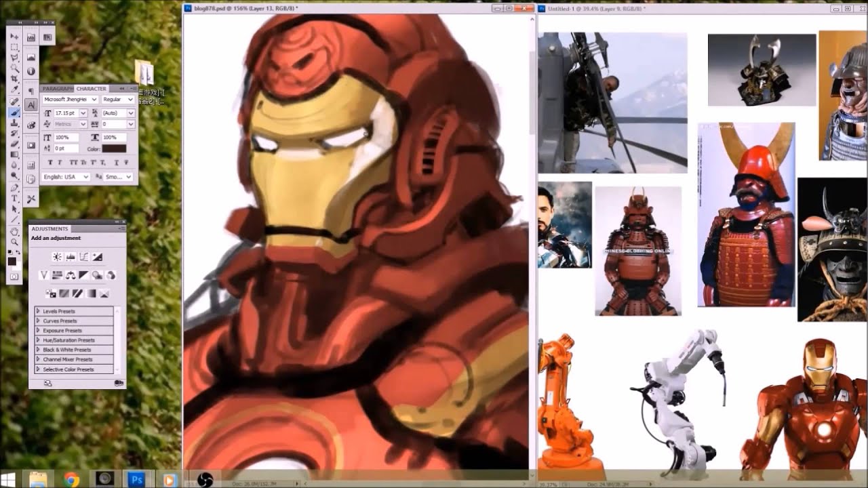The width and height of the screenshot is (868, 488).
Task: Add a Brightness/Contrast adjustment
Action: (x=57, y=257)
